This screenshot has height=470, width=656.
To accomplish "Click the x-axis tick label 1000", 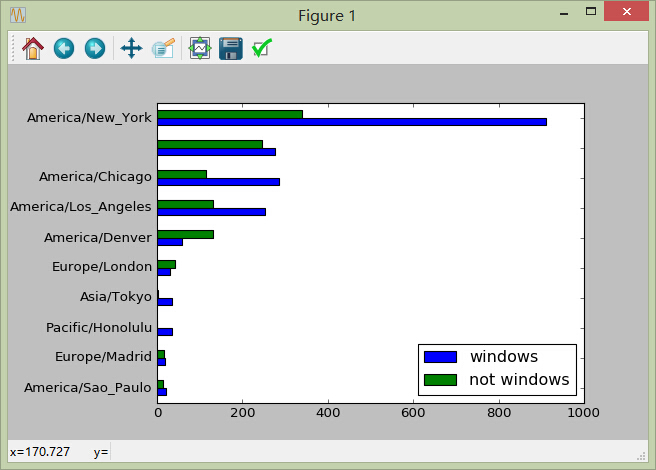I will pos(583,413).
